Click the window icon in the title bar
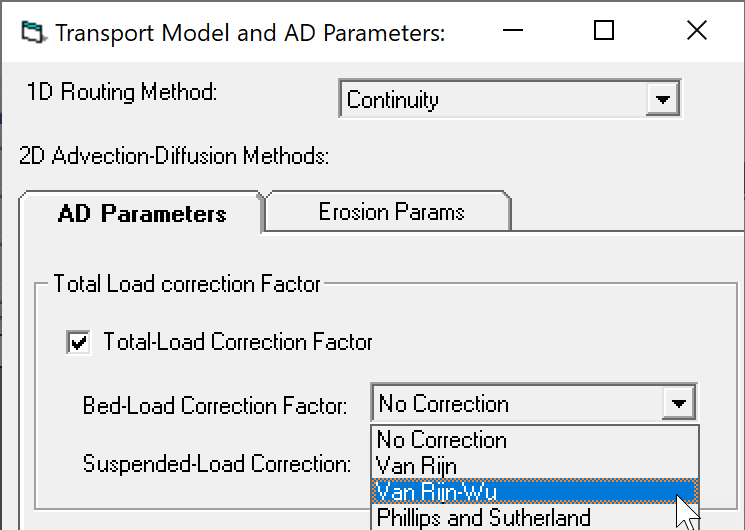This screenshot has height=530, width=745. (x=34, y=32)
